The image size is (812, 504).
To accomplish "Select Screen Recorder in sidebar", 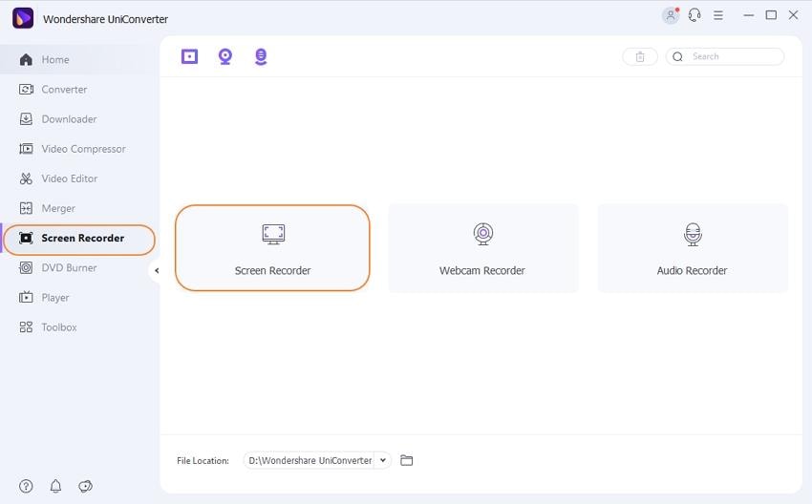I will 78,239.
